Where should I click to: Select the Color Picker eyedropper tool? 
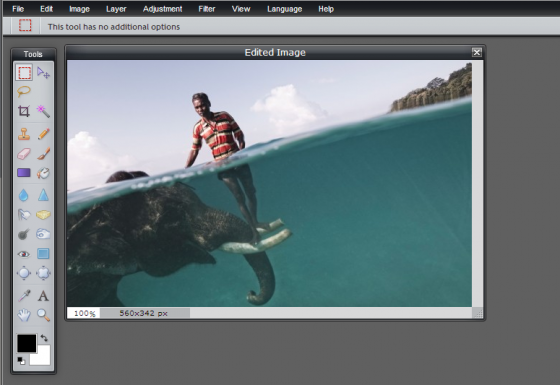point(24,296)
